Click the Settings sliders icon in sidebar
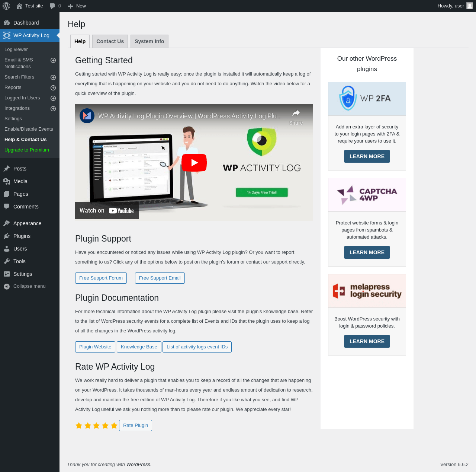Image resolution: width=476 pixels, height=472 pixels. (x=7, y=274)
